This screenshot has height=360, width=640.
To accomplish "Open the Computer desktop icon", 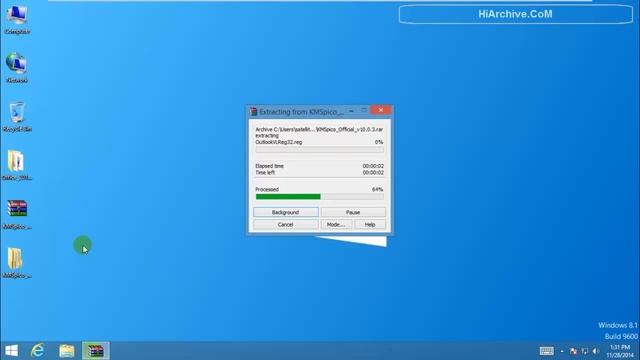I will 17,19.
